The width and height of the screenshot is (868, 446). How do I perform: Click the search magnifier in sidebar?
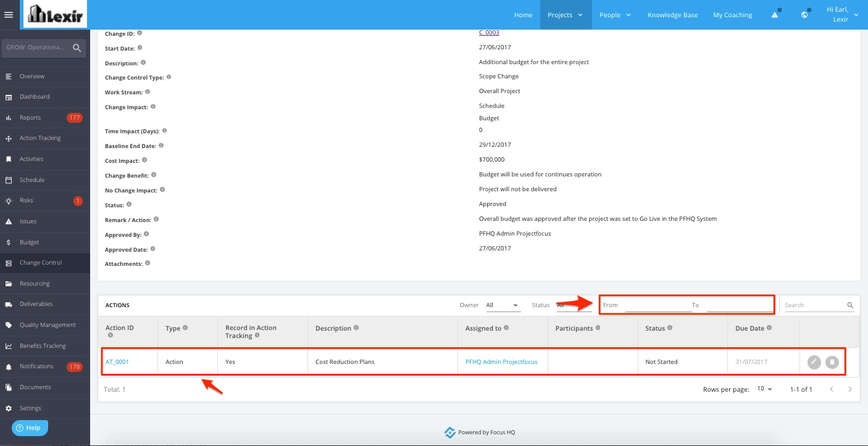77,47
